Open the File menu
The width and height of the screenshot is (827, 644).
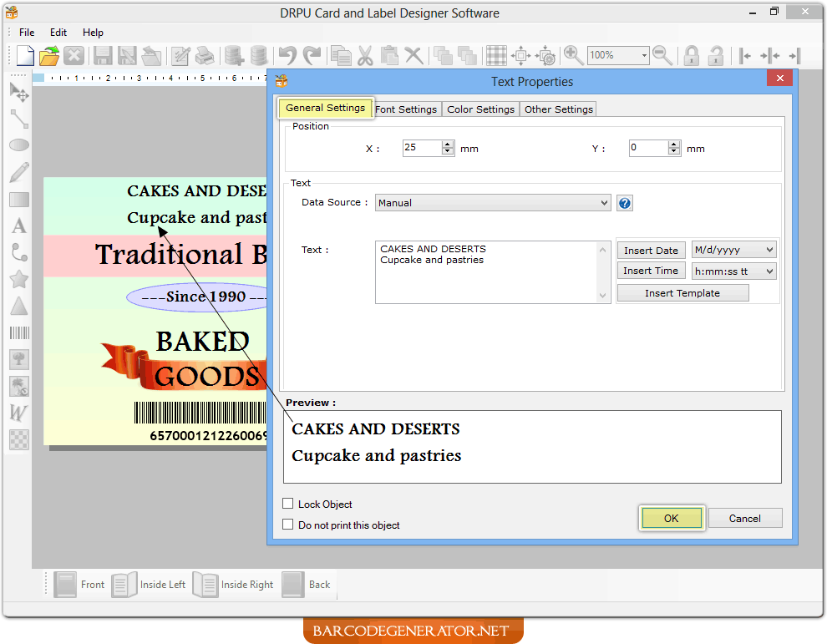(27, 33)
